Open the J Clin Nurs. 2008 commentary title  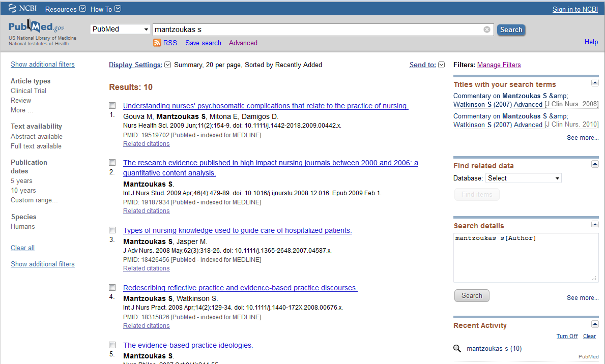[510, 100]
